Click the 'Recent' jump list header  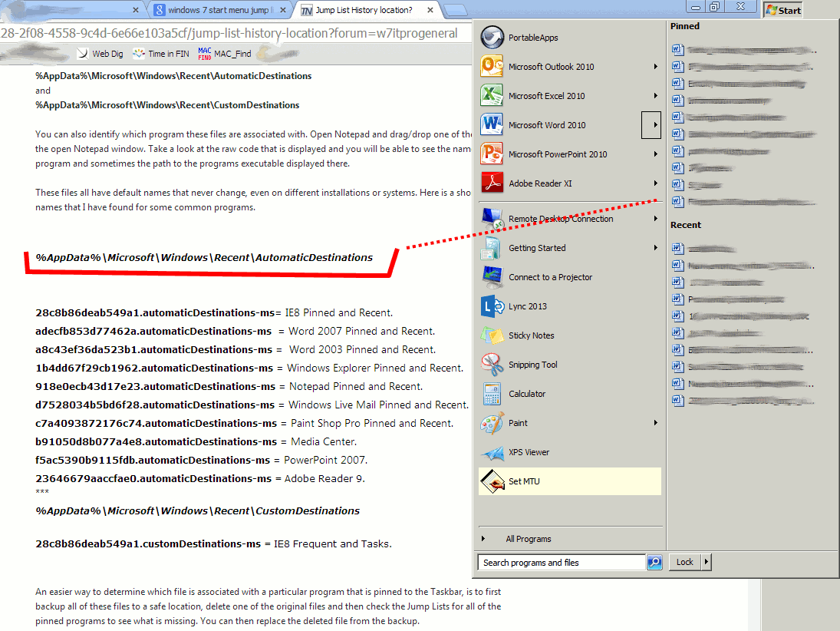point(686,225)
